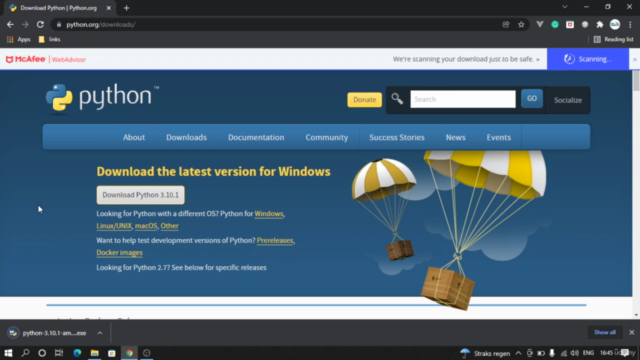Image resolution: width=640 pixels, height=360 pixels.
Task: Open the Documentation menu item
Action: [x=256, y=138]
